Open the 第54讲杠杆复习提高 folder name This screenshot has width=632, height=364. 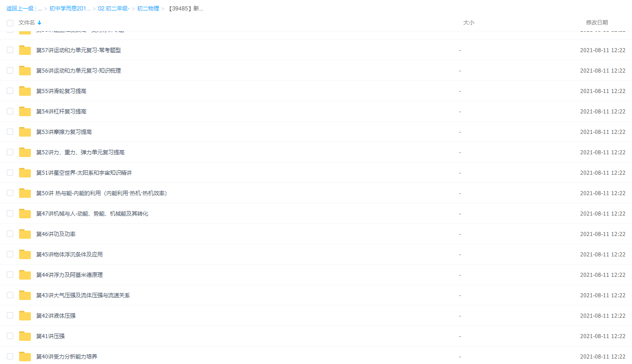tap(61, 112)
